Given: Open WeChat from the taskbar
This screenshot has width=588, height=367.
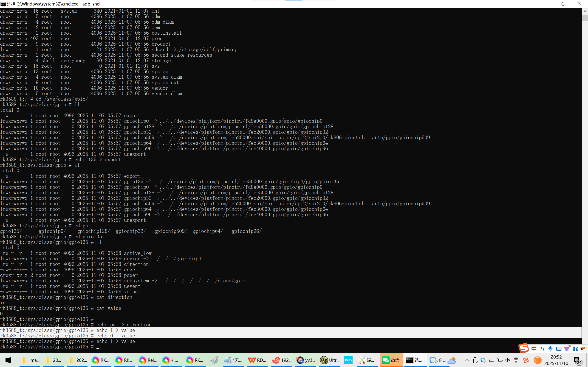Looking at the screenshot, I should coord(391,360).
